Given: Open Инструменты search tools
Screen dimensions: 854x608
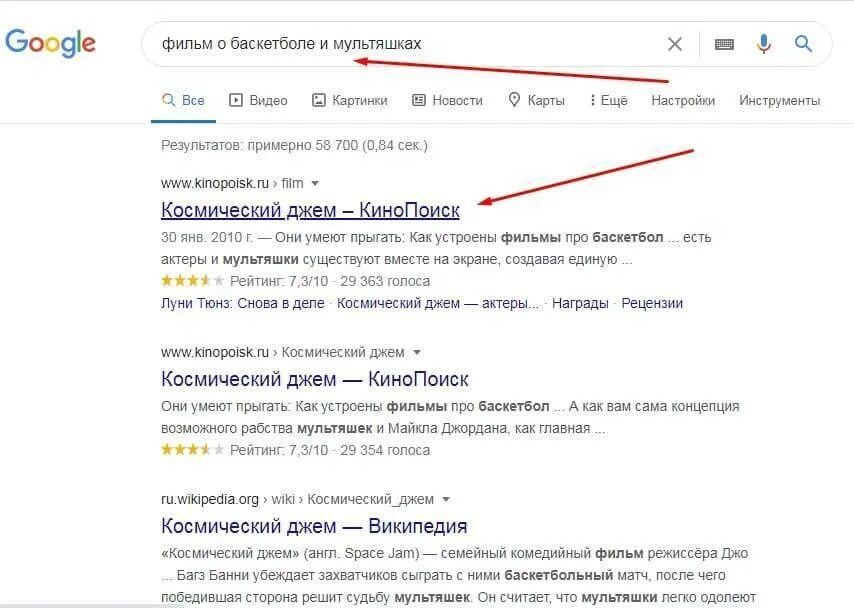Looking at the screenshot, I should click(779, 101).
